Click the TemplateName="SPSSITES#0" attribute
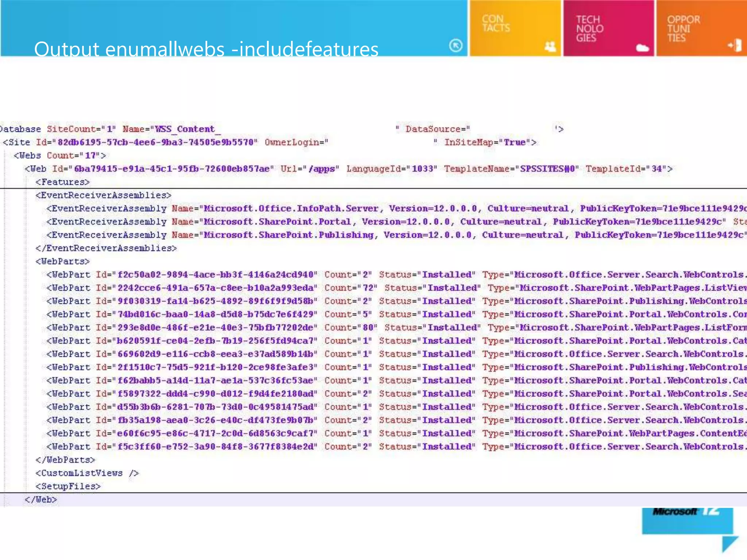Viewport: 747px width, 560px height. tap(511, 169)
